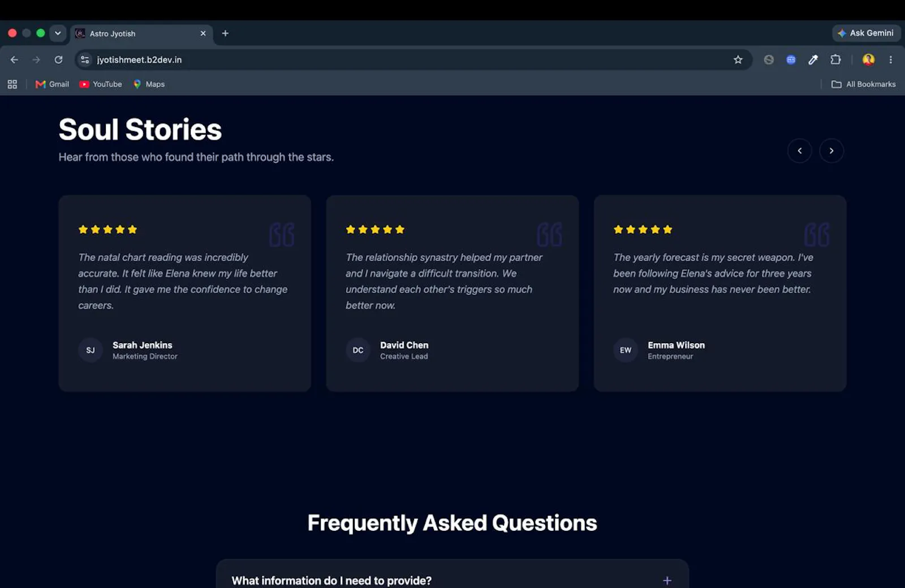The image size is (905, 588).
Task: Click the 'Marketing Director' title text
Action: [x=145, y=356]
